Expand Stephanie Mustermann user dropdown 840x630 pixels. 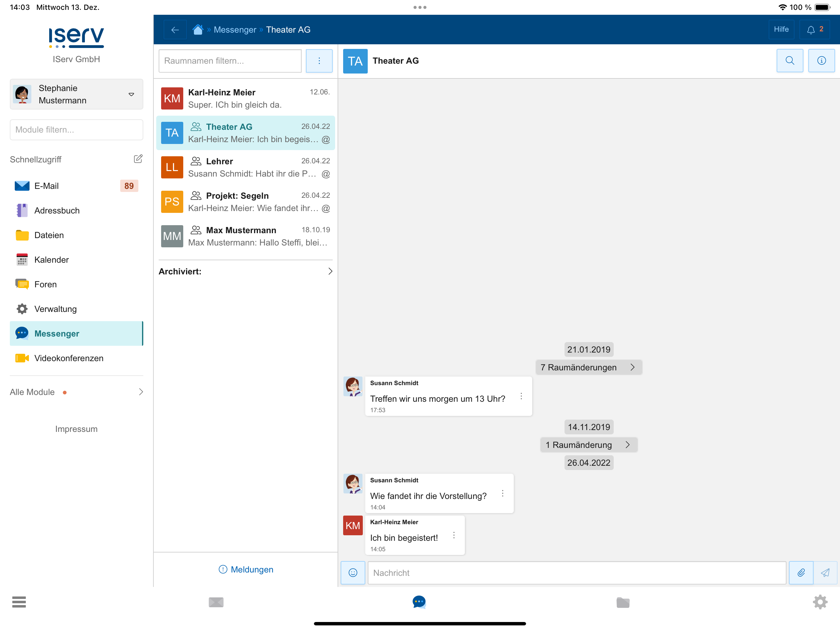tap(76, 94)
